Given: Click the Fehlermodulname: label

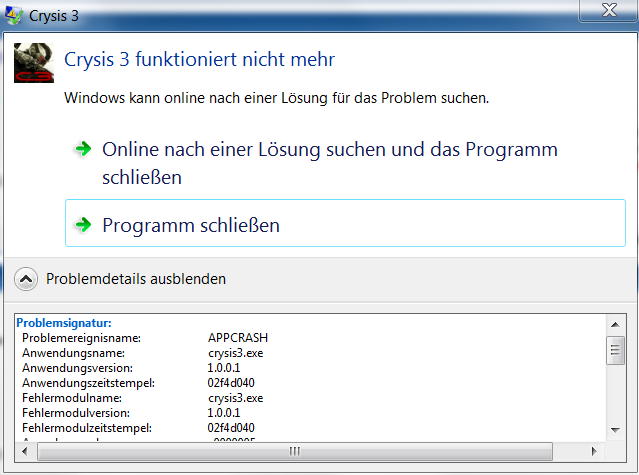Looking at the screenshot, I should [x=72, y=398].
